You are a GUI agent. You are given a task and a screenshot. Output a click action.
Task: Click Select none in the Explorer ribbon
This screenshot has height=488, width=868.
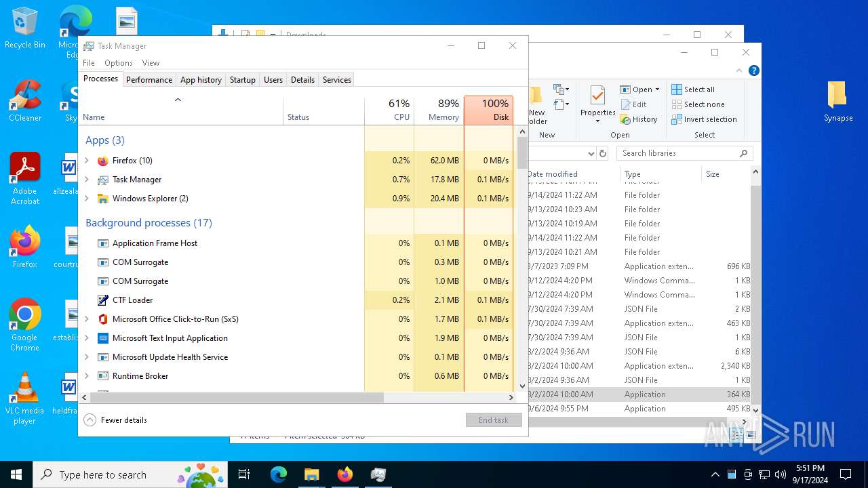coord(698,104)
